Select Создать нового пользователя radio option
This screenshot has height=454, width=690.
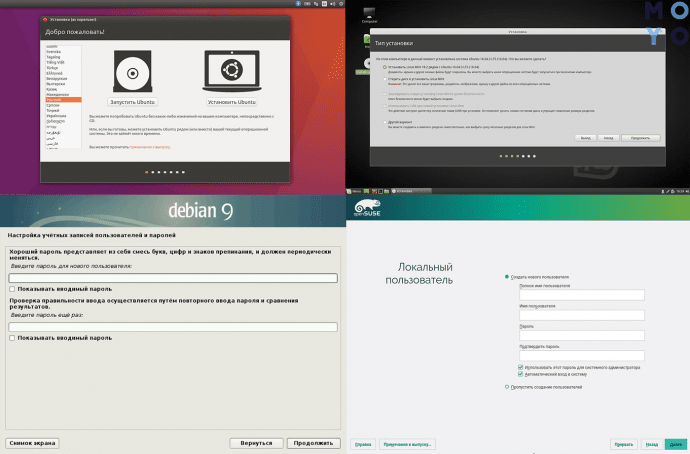[x=507, y=277]
